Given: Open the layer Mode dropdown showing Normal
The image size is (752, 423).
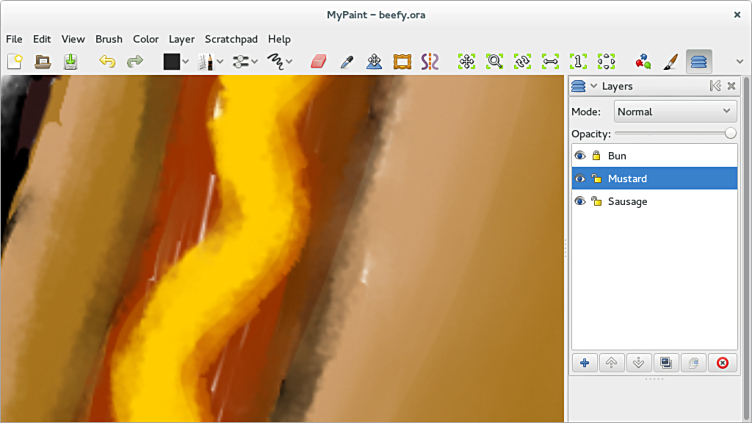Looking at the screenshot, I should pos(675,112).
